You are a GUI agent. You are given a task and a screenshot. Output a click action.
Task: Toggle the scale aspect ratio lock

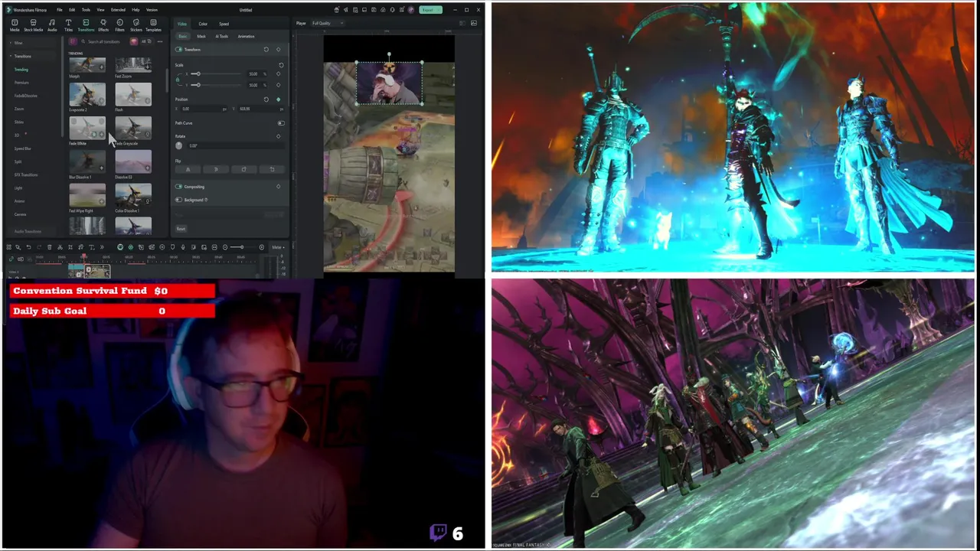[178, 80]
